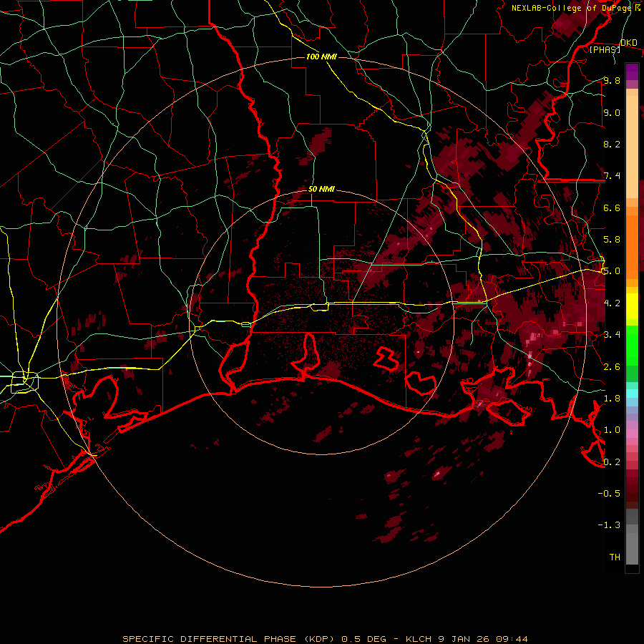Pick the bright yellow color bar segment
Viewport: 644px width, 644px height.
(632, 306)
